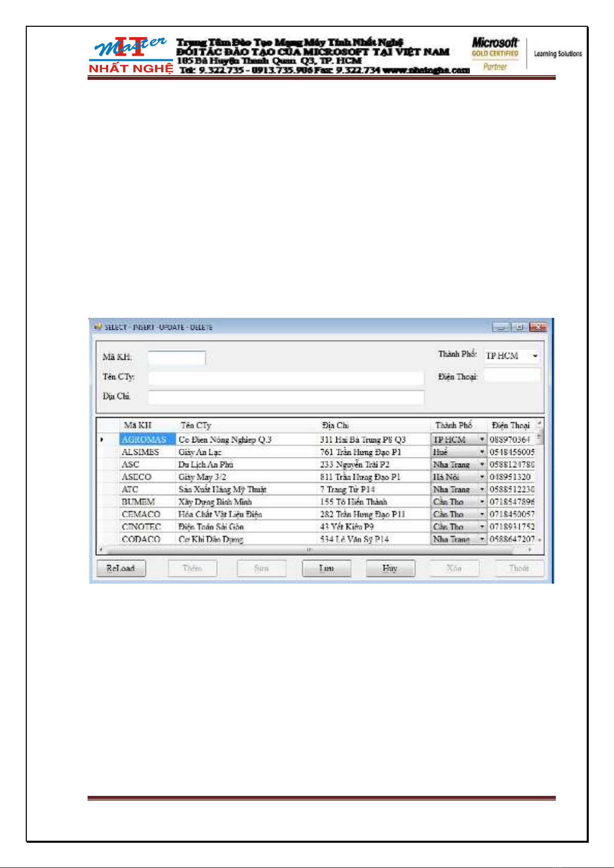Click the Điện Thoại text field

coord(512,376)
